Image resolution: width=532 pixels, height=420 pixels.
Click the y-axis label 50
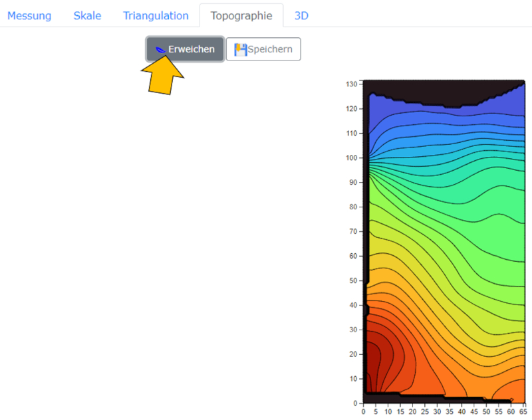coord(353,280)
